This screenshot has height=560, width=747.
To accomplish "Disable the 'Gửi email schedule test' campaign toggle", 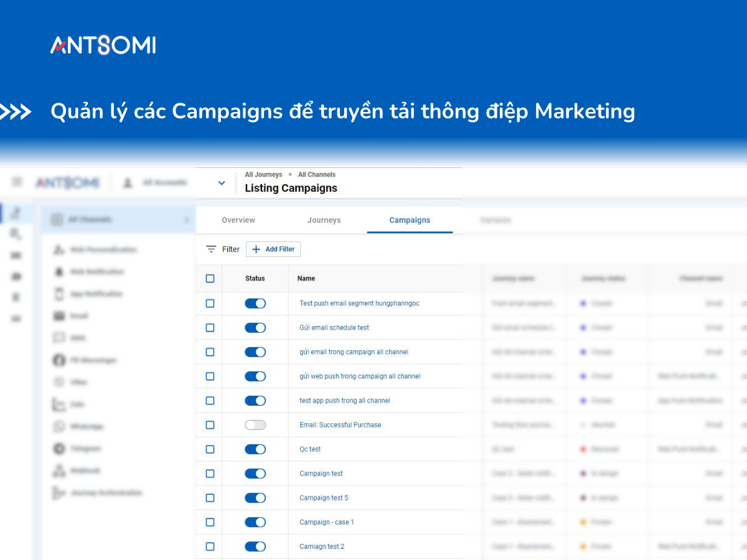I will pos(255,328).
